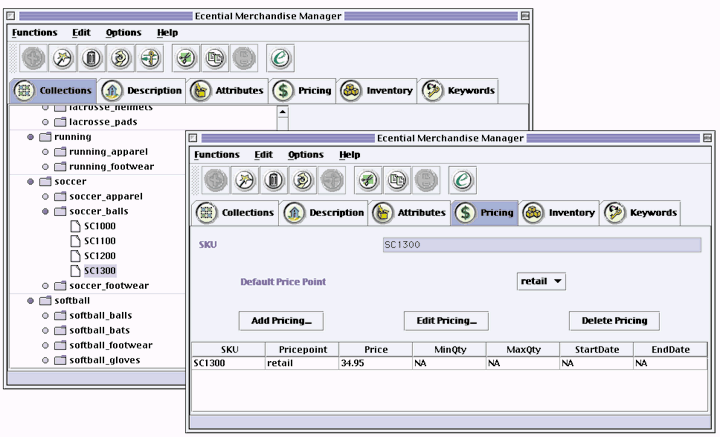Click the StartDate column header

(596, 349)
